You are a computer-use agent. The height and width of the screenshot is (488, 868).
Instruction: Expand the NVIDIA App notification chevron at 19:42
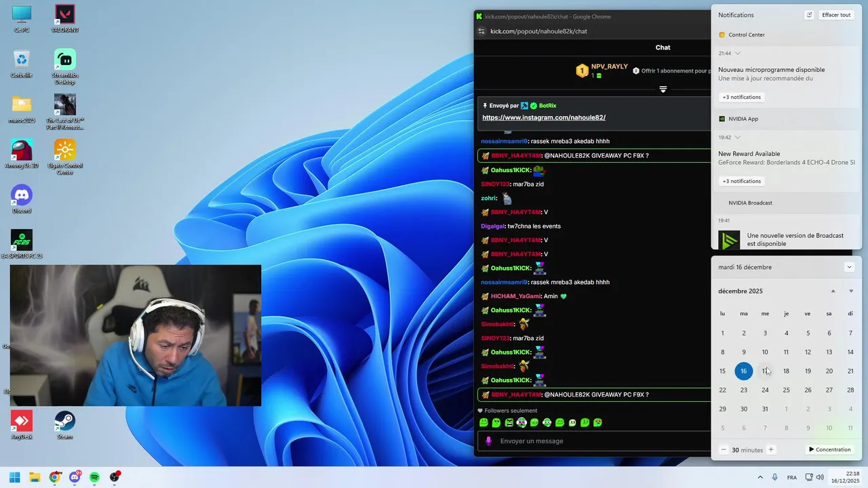click(x=738, y=137)
